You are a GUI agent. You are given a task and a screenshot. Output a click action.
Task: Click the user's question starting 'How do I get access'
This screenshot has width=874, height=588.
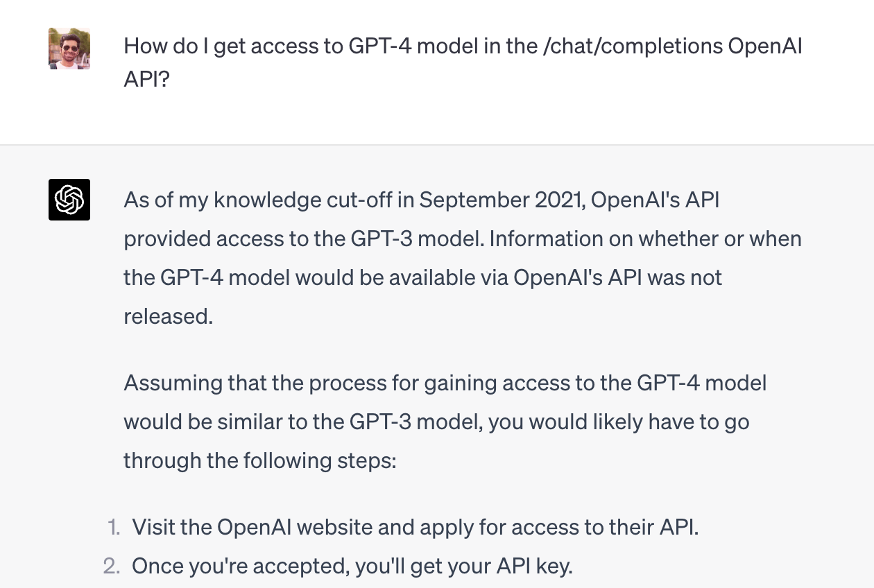pyautogui.click(x=463, y=63)
